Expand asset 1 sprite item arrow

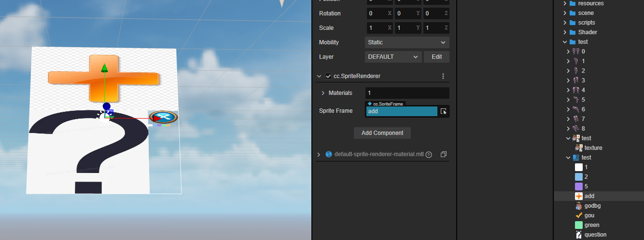568,61
